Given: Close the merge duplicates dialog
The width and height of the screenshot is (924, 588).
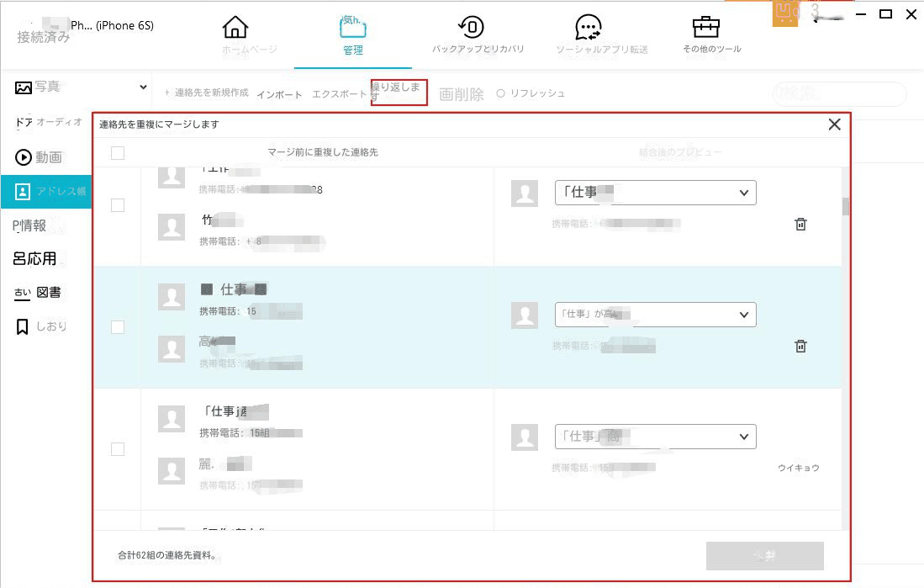Looking at the screenshot, I should (x=834, y=124).
